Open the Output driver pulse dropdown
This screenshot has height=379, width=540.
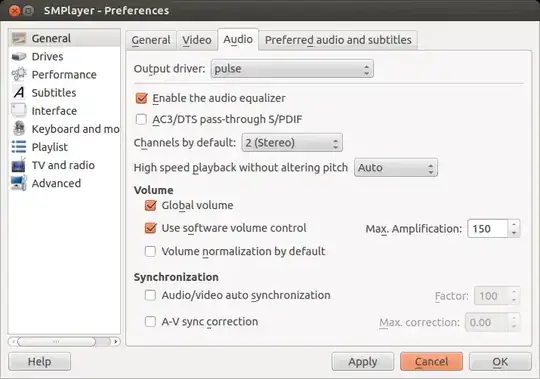[x=292, y=69]
